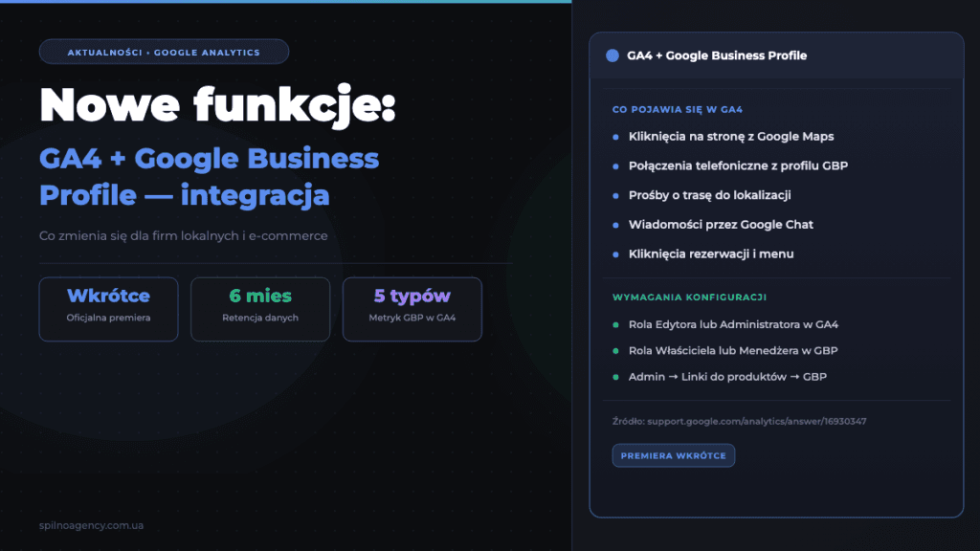This screenshot has width=980, height=551.
Task: Select 'Kliknięcia na stronę z Google Maps'
Action: (731, 136)
